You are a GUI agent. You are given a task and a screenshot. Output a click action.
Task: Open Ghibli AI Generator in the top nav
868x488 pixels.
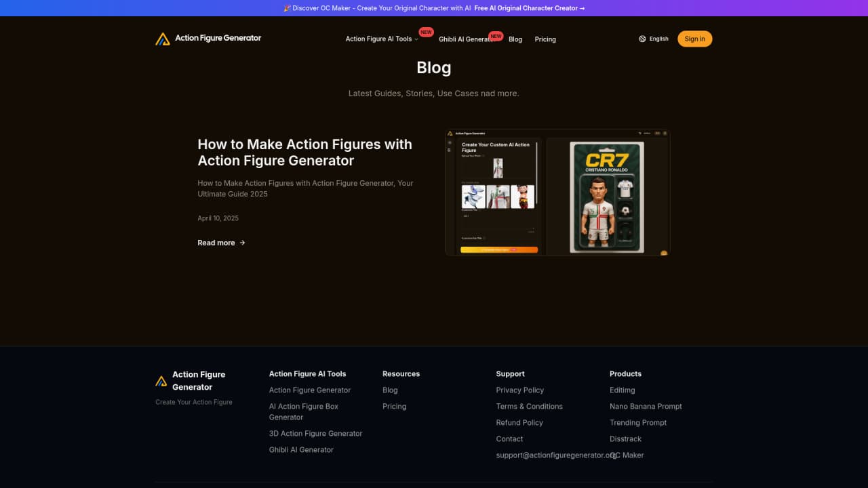coord(467,39)
